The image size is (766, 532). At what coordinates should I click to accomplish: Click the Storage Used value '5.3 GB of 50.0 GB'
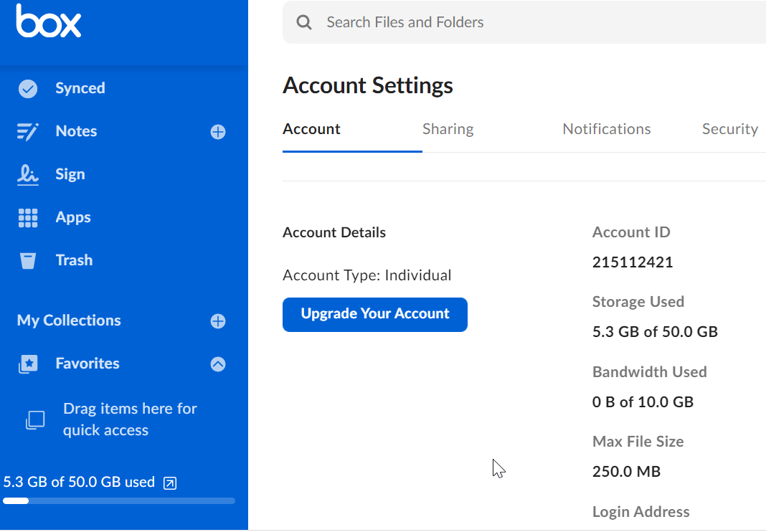[655, 332]
